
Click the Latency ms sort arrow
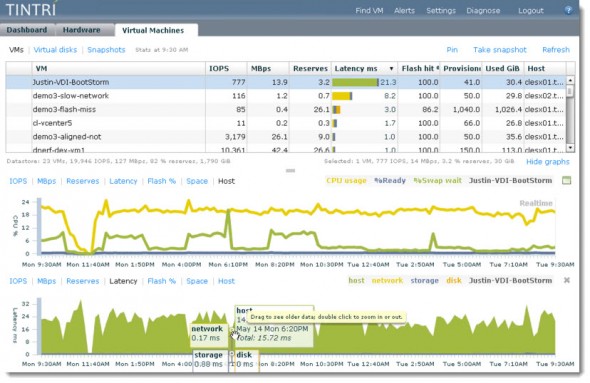(391, 69)
